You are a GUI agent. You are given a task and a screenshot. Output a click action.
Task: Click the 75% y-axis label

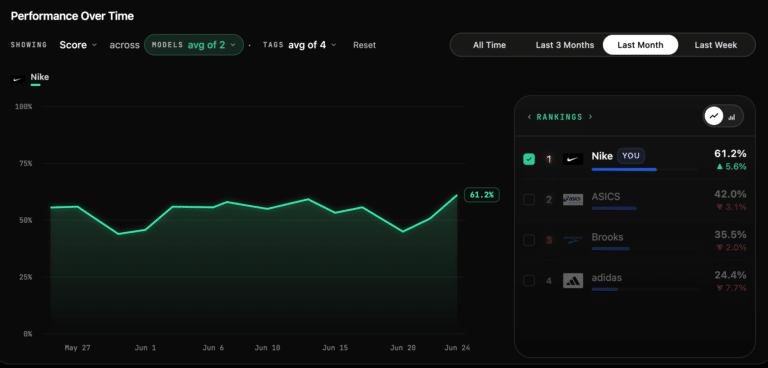point(26,163)
